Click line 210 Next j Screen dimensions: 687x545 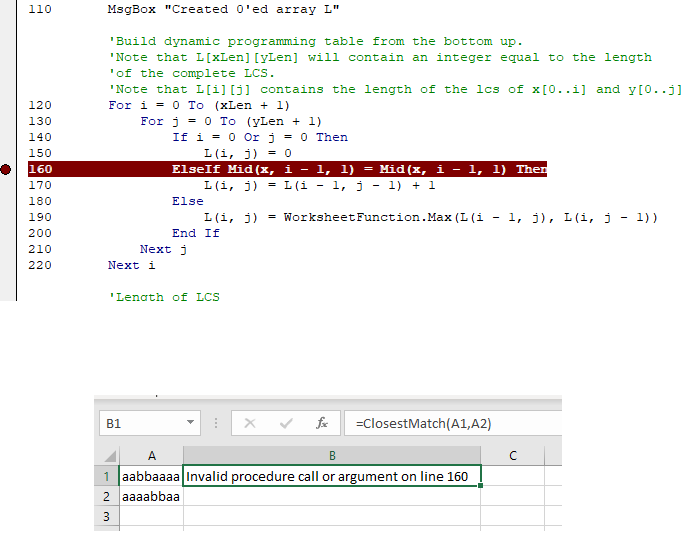coord(163,249)
